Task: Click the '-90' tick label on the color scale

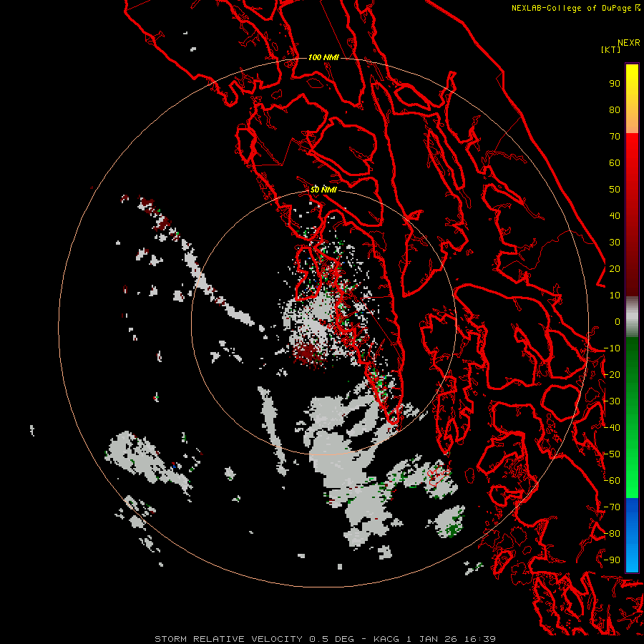Action: tap(612, 560)
